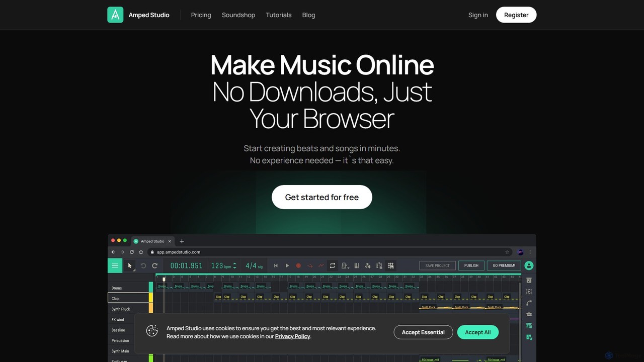Adjust tempo with the bpm stepper arrows

pos(234,265)
